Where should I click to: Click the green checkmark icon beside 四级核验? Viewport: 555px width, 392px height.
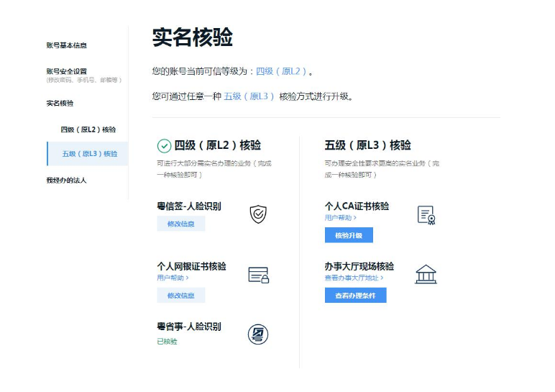coord(164,146)
